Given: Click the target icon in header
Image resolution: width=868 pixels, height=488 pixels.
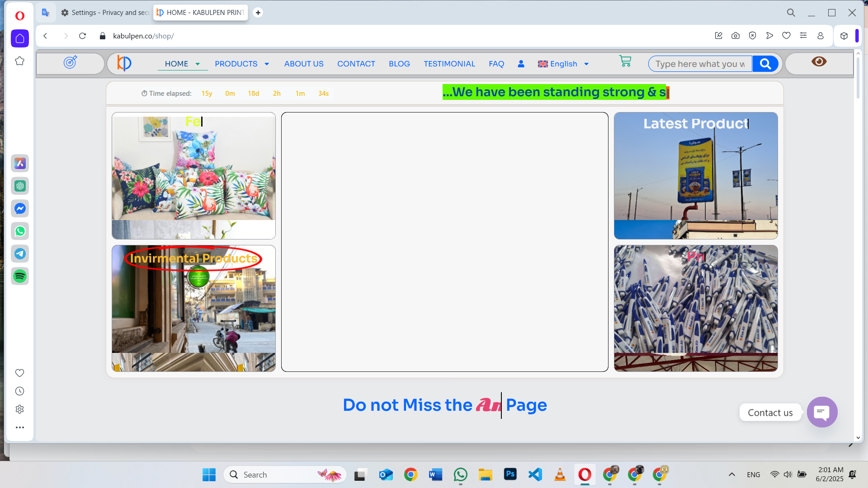Looking at the screenshot, I should click(70, 62).
